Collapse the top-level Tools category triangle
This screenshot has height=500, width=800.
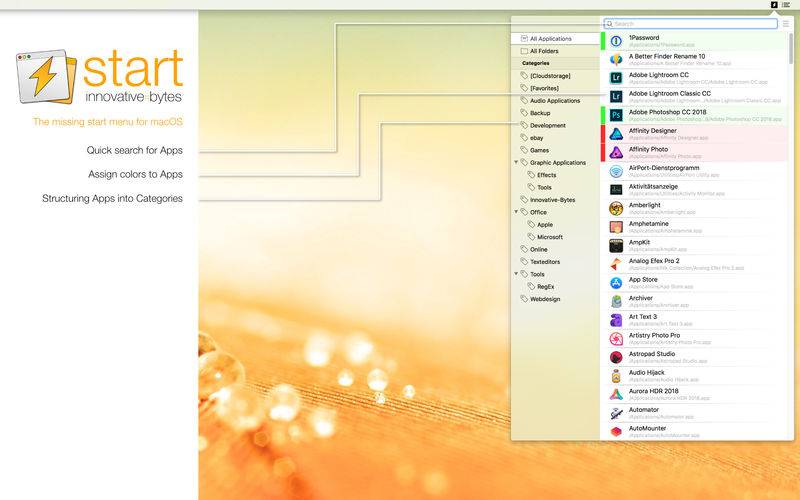pos(516,274)
